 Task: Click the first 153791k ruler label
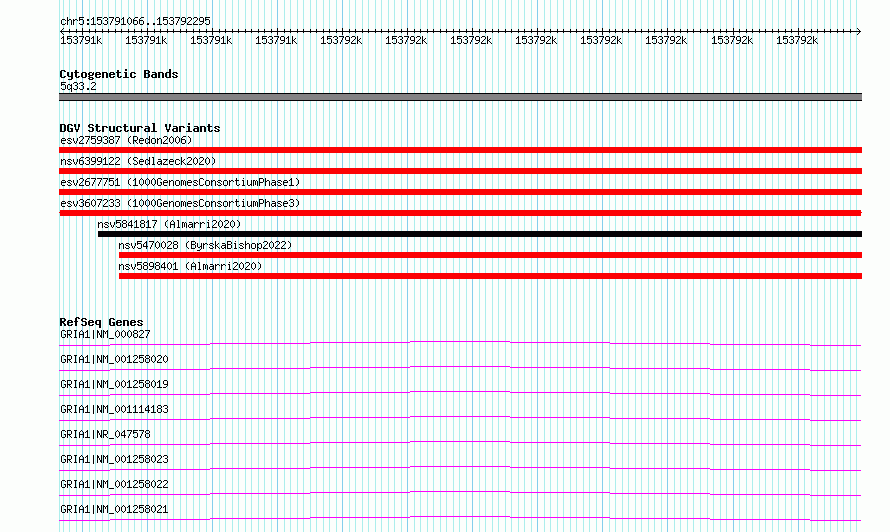click(81, 40)
